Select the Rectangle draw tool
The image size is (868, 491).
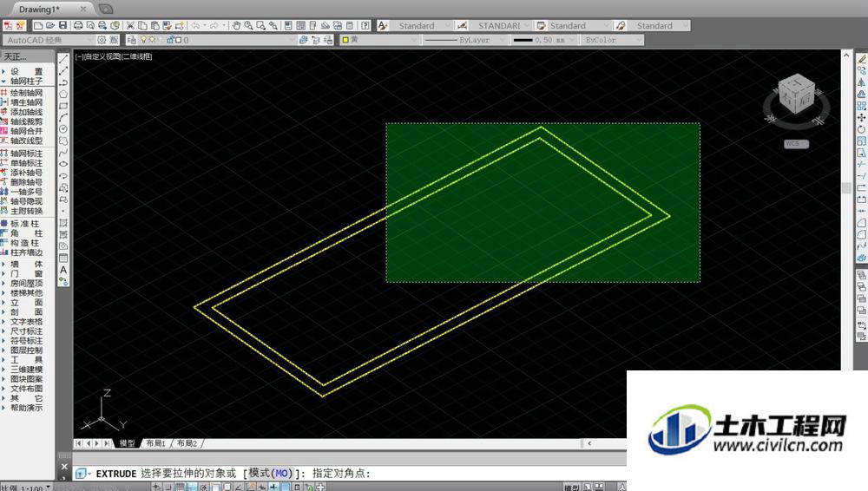click(63, 105)
